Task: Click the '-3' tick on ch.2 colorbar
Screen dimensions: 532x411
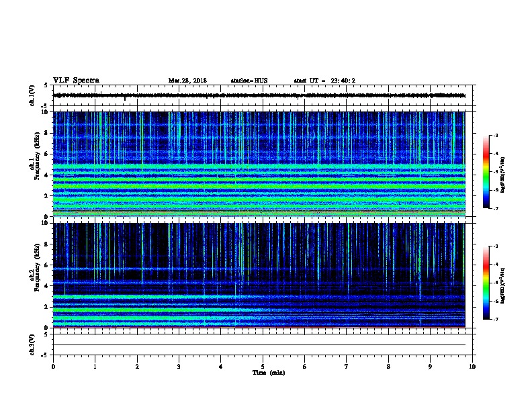Action: (495, 246)
